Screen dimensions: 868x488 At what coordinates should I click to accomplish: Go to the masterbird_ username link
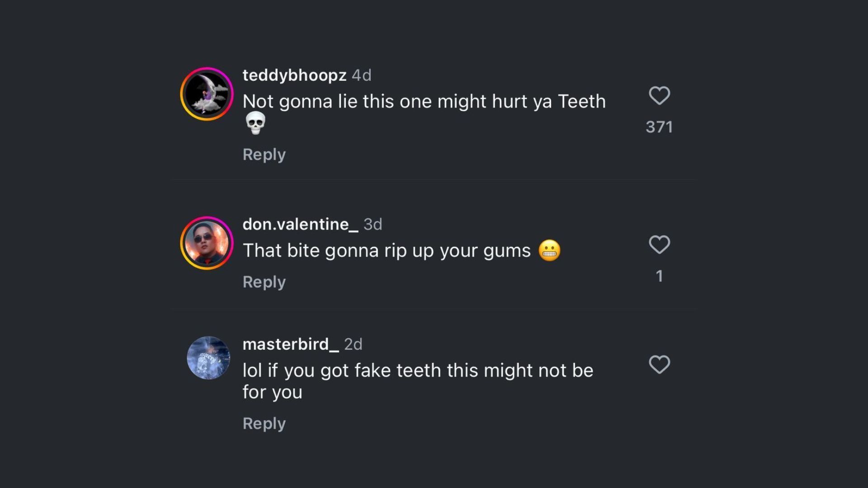click(290, 344)
